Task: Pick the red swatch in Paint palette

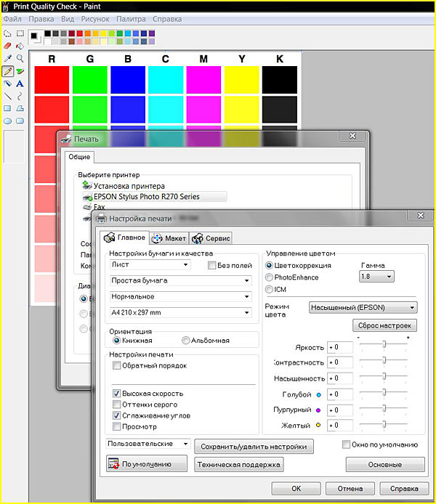Action: [x=80, y=33]
